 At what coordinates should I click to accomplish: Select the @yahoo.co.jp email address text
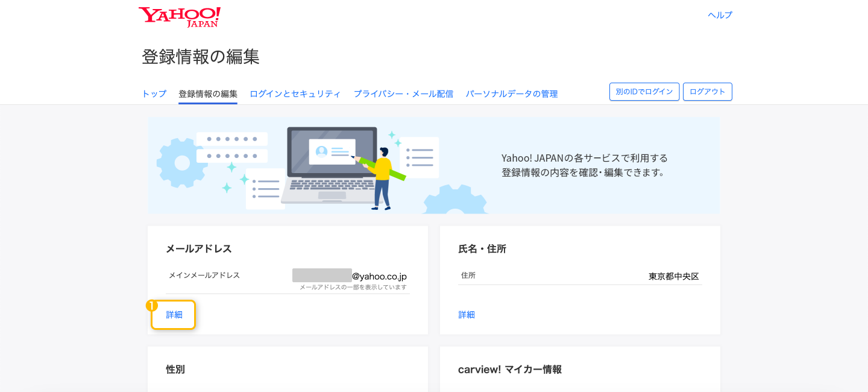[379, 276]
